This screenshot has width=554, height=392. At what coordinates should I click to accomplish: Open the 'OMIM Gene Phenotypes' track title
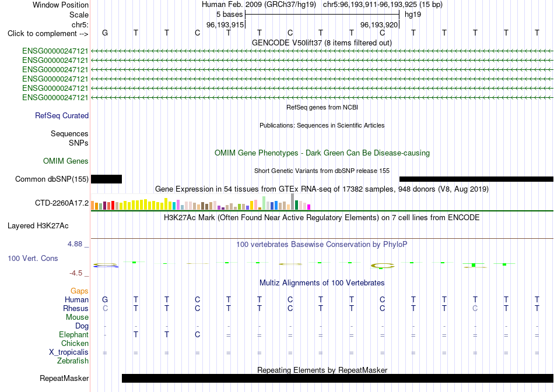[x=322, y=153]
